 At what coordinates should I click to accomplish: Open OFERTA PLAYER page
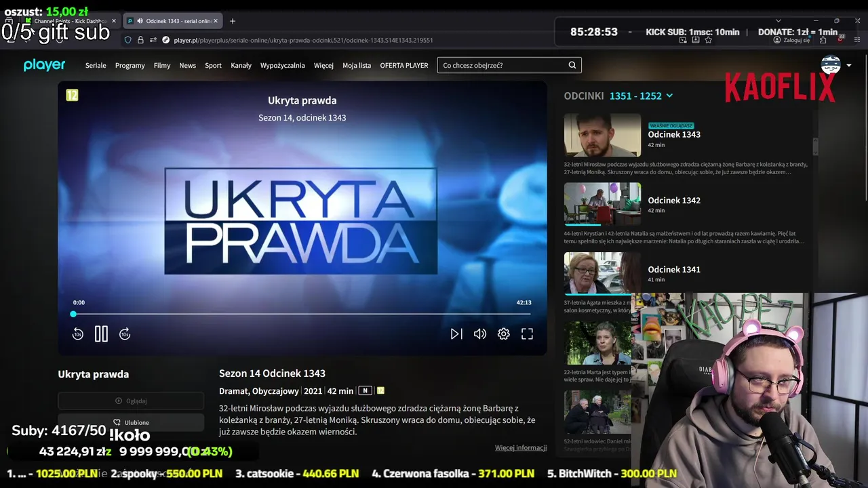click(404, 65)
